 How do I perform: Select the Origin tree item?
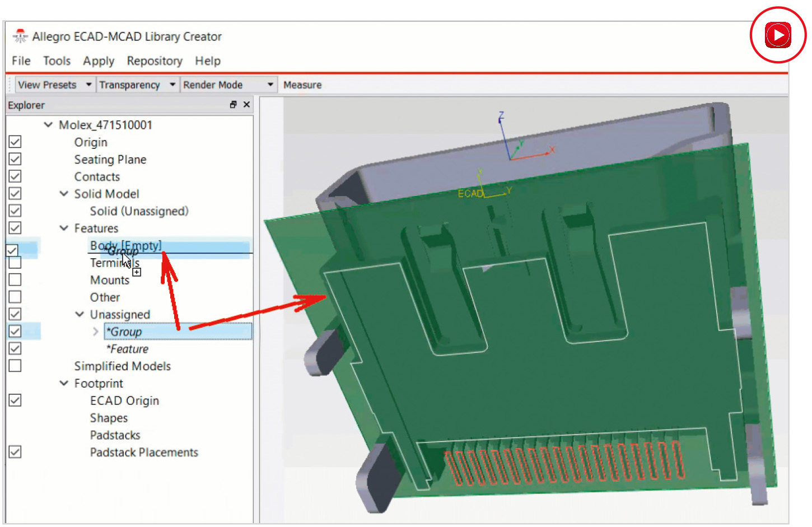pos(91,142)
